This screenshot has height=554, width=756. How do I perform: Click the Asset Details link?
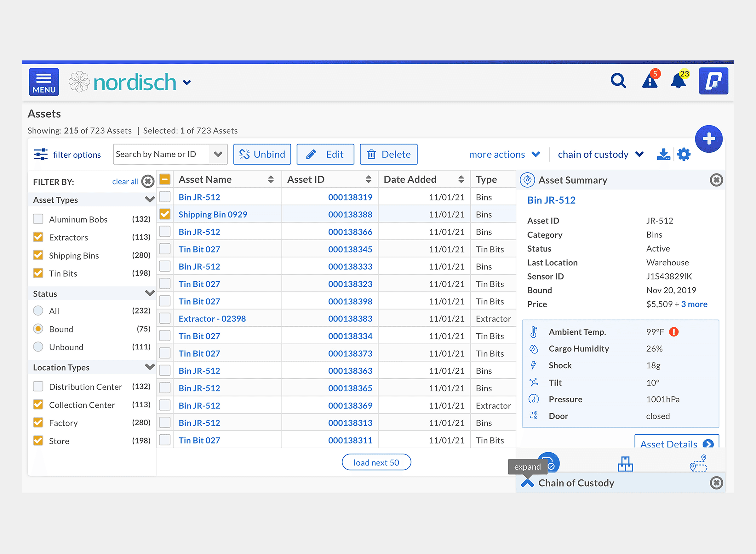[x=669, y=444]
